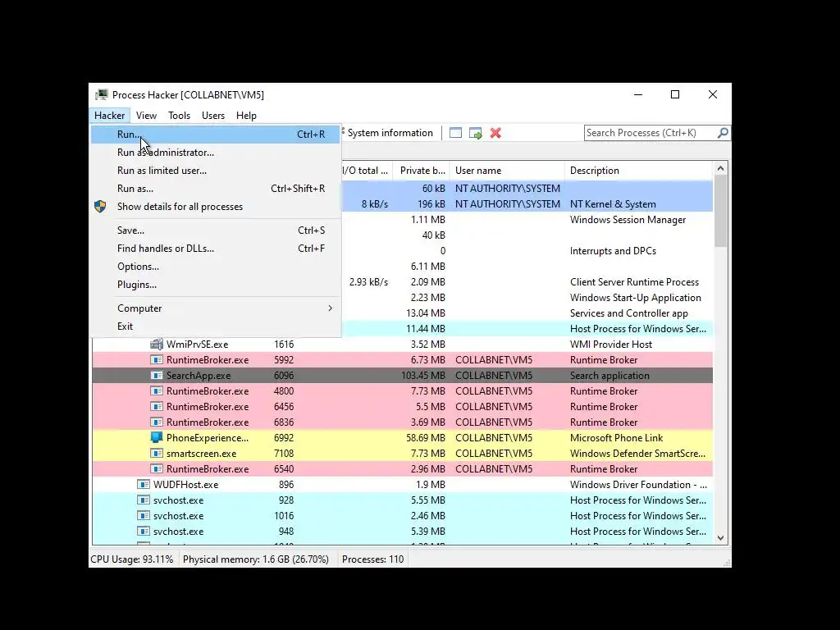840x630 pixels.
Task: Select the WUDFHost.exe process name
Action: [185, 484]
